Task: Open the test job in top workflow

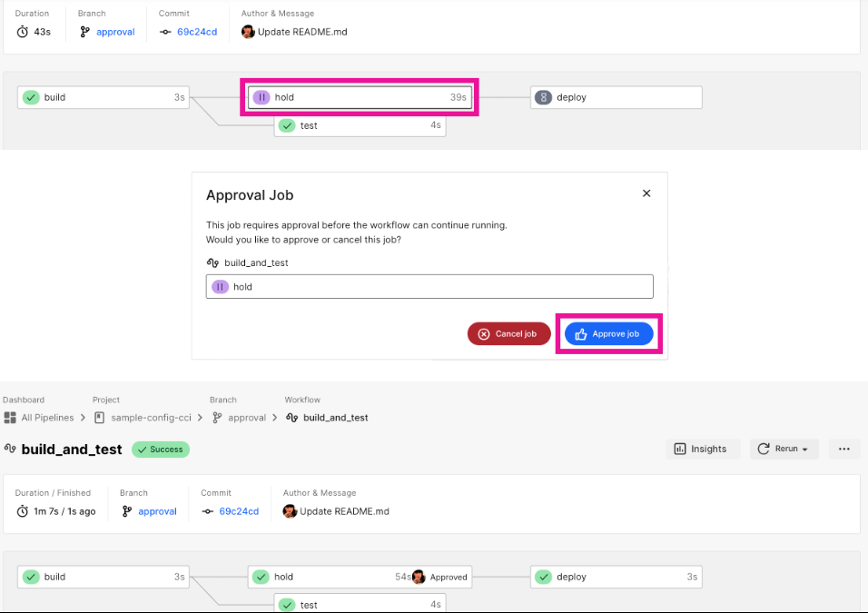Action: [x=360, y=125]
